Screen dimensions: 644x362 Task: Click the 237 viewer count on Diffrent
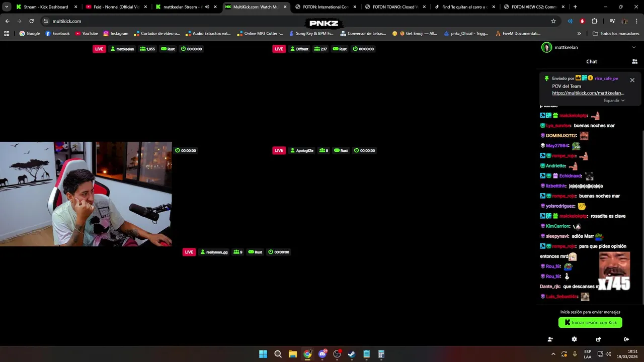click(320, 49)
